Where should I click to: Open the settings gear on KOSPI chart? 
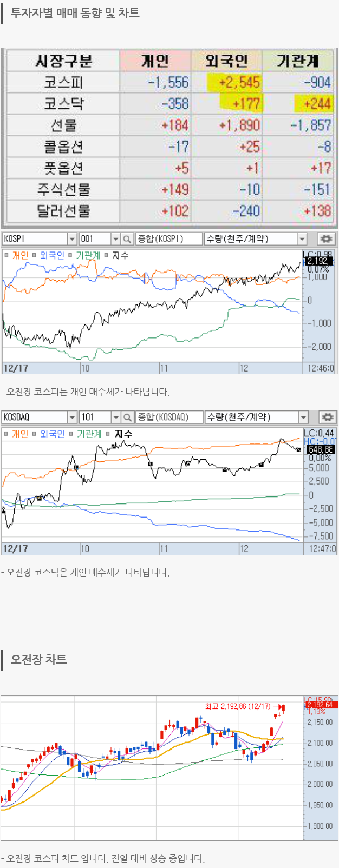(325, 239)
